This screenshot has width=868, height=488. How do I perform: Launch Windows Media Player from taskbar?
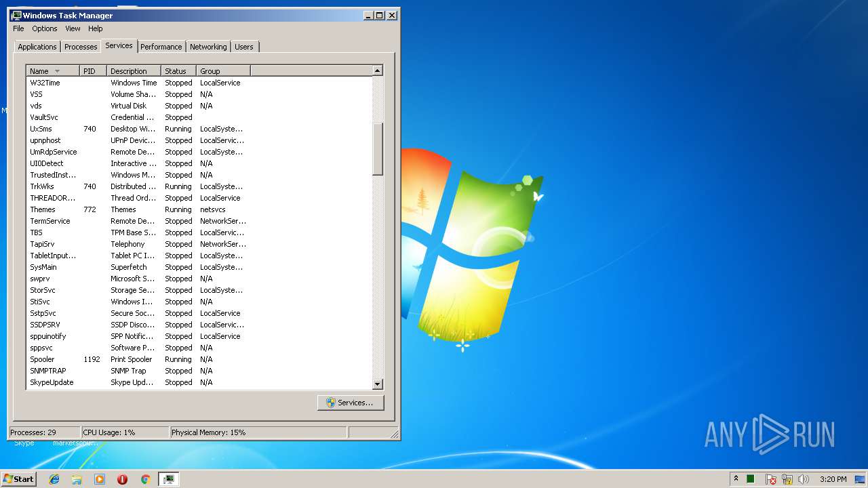click(100, 479)
